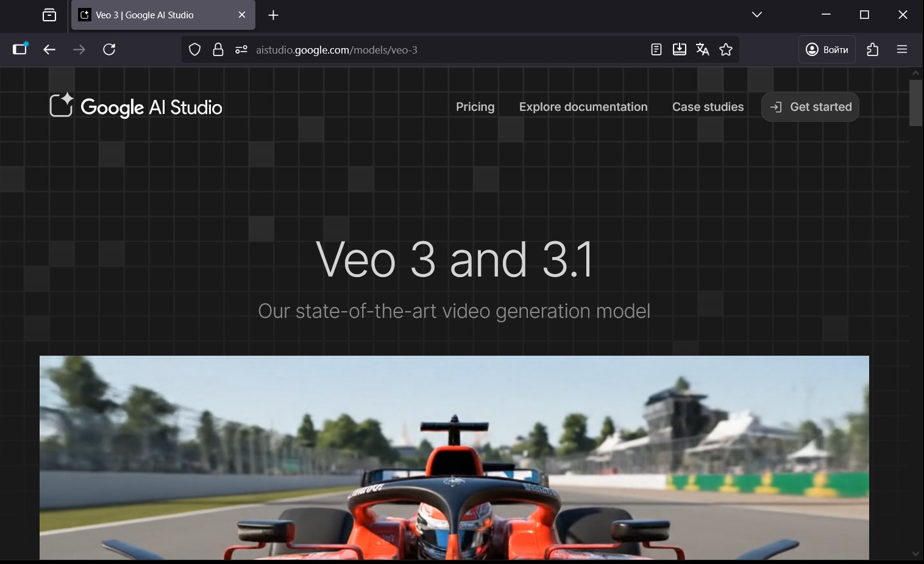
Task: Click the padlock site security icon
Action: click(x=218, y=50)
